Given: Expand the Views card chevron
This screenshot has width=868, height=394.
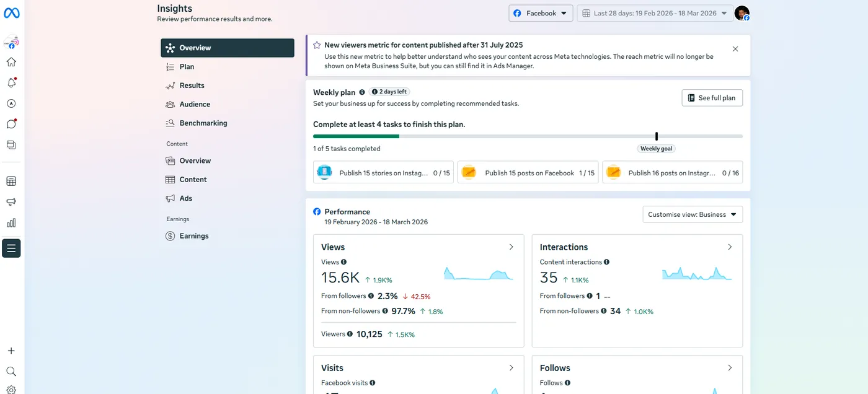Looking at the screenshot, I should [511, 247].
